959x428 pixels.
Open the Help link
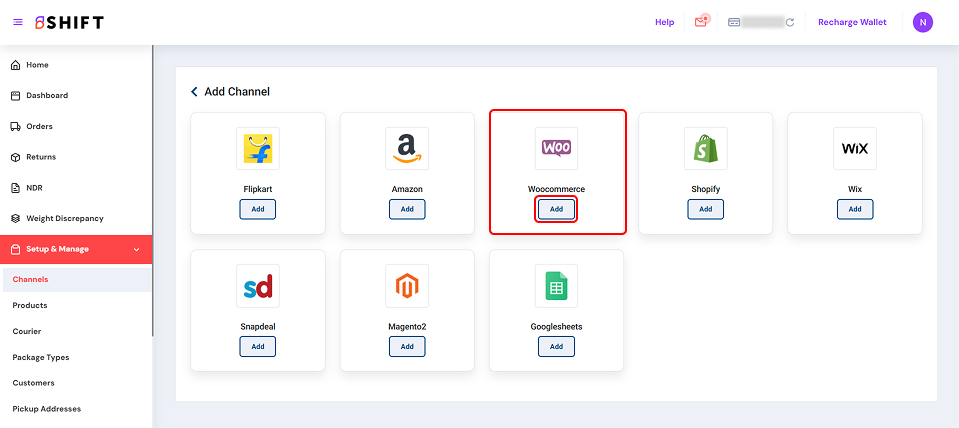(x=664, y=22)
